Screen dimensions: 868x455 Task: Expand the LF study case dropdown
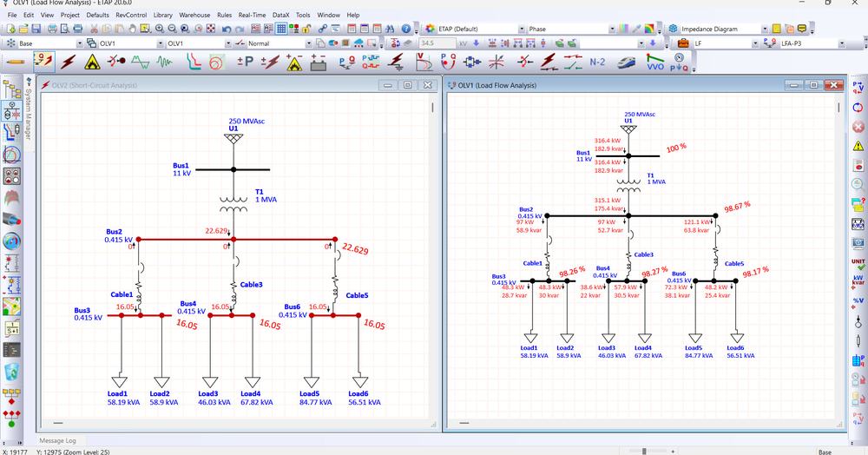point(754,43)
